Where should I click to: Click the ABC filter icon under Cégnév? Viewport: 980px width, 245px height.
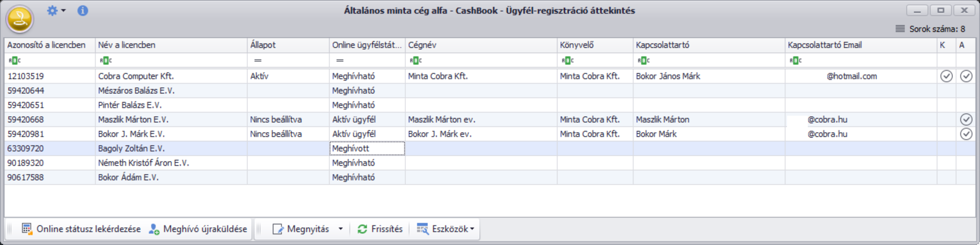pyautogui.click(x=415, y=60)
